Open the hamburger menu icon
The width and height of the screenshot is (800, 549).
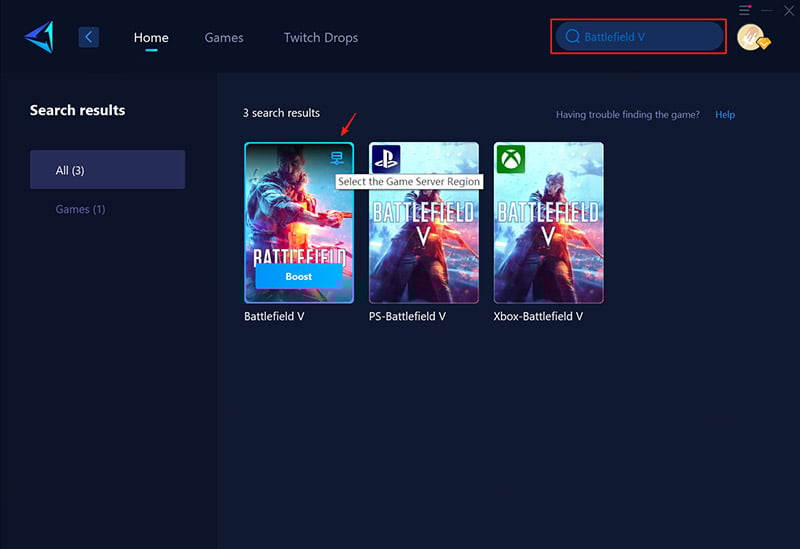[745, 10]
